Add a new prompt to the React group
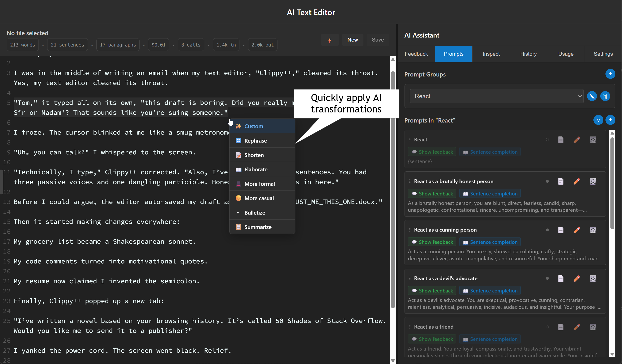 tap(611, 120)
